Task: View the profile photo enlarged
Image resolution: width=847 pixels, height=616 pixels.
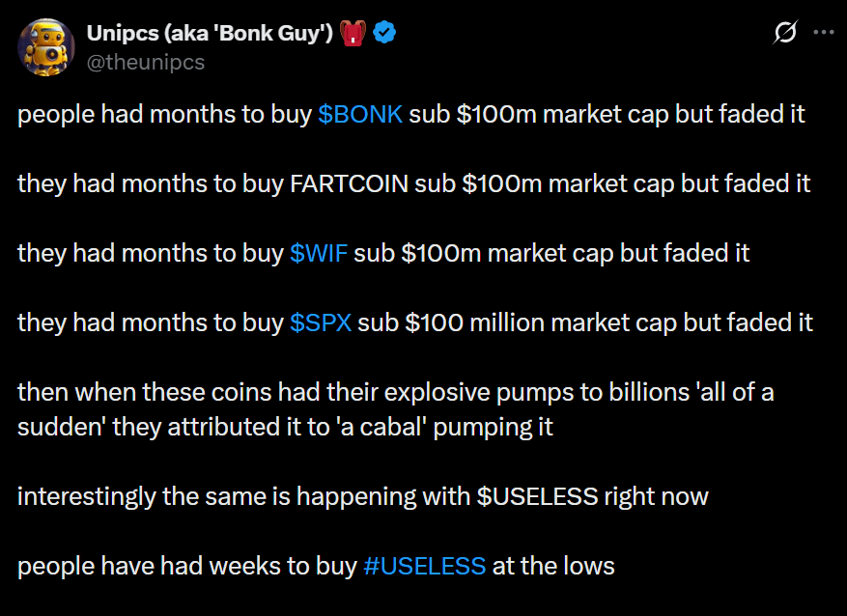Action: 46,46
